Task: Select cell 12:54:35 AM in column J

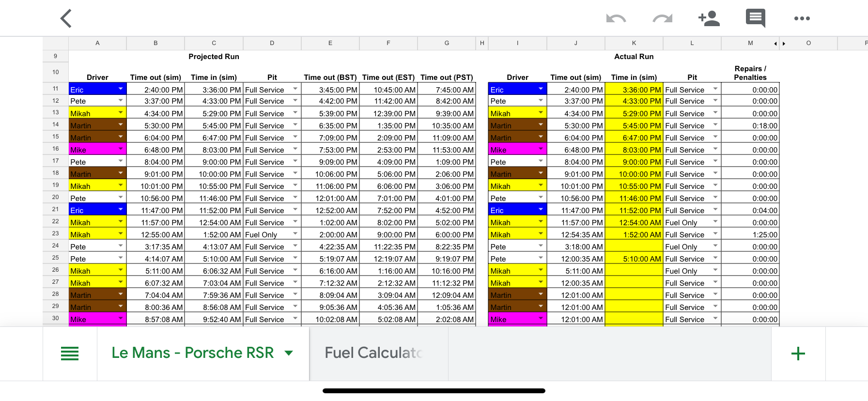Action: 576,234
